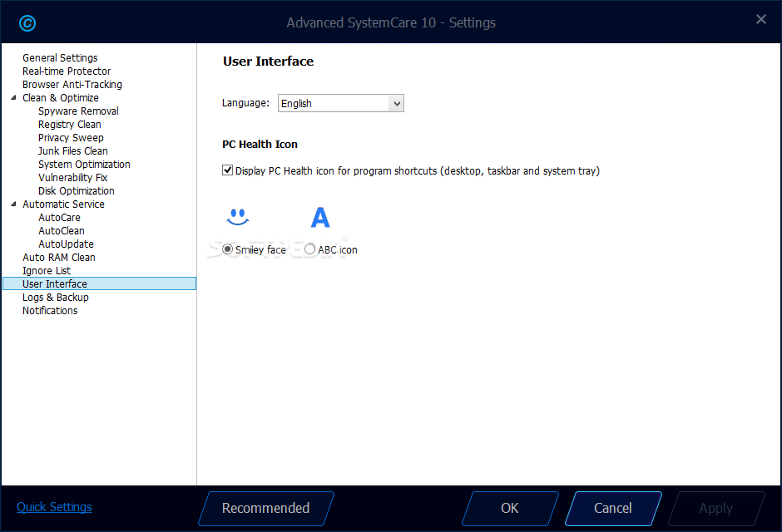Click the Cancel button
The width and height of the screenshot is (782, 532).
613,509
